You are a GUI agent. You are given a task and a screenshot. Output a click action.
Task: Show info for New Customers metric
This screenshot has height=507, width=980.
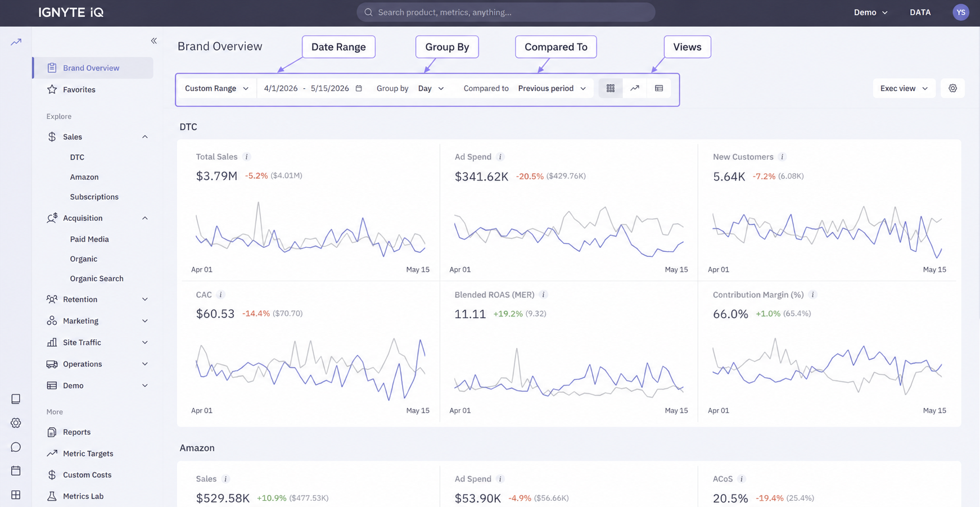(782, 157)
